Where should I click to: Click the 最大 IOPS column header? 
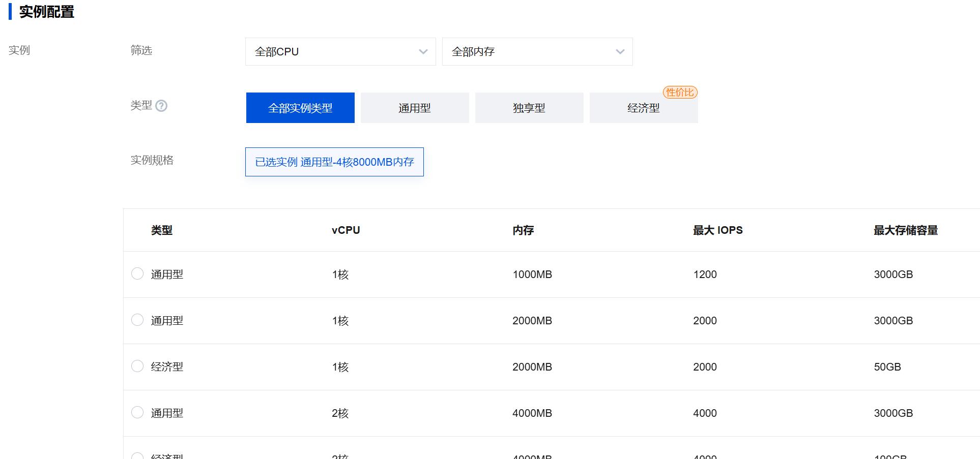pos(718,230)
